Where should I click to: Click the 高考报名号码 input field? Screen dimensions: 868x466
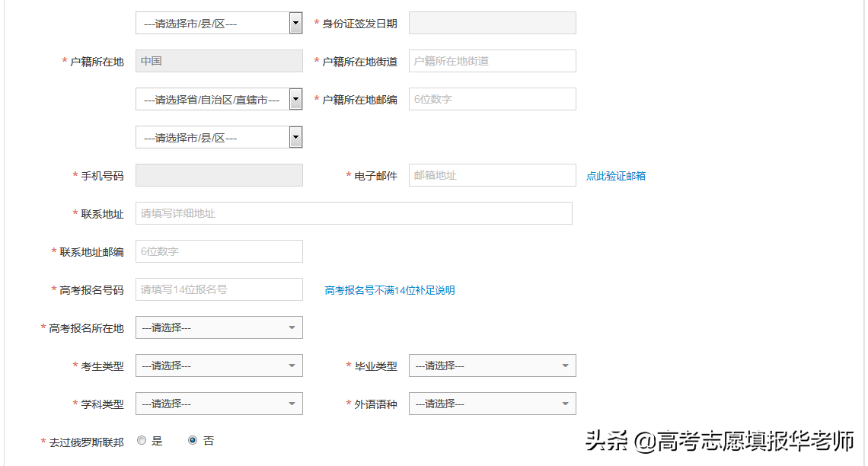click(x=219, y=289)
